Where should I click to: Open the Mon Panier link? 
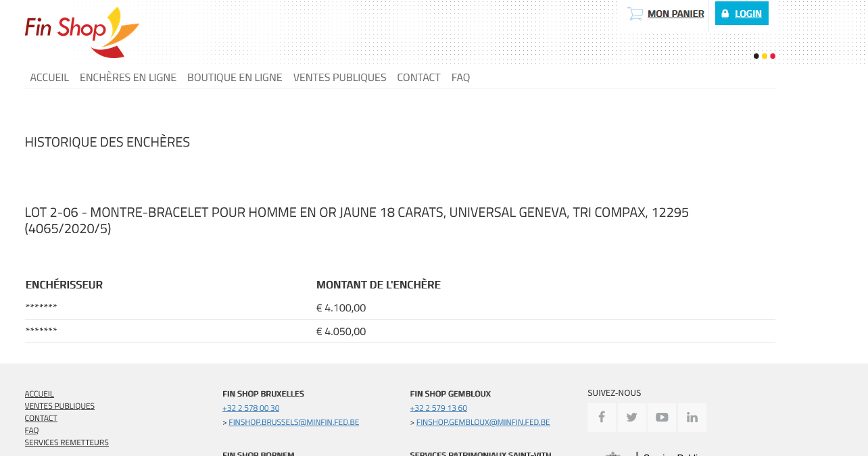(675, 14)
